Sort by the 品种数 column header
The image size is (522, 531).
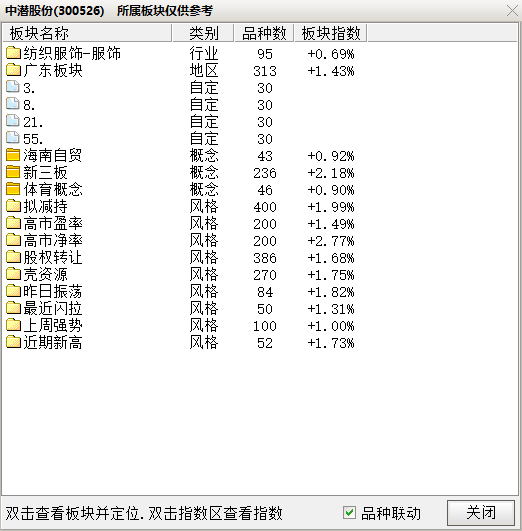point(264,33)
